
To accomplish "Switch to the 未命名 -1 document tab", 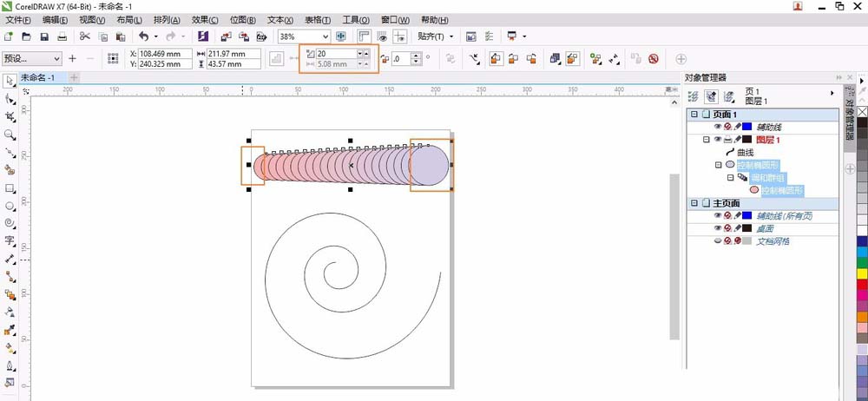I will pos(37,77).
